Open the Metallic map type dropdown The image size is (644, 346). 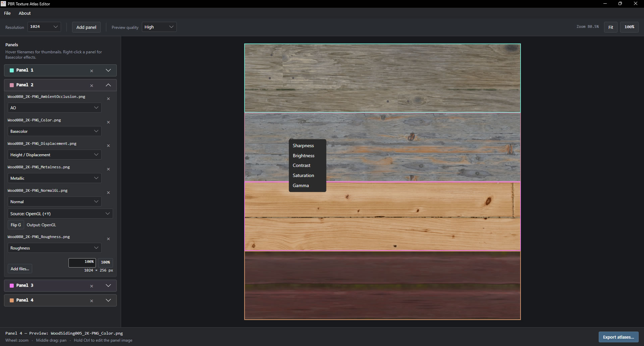click(54, 178)
